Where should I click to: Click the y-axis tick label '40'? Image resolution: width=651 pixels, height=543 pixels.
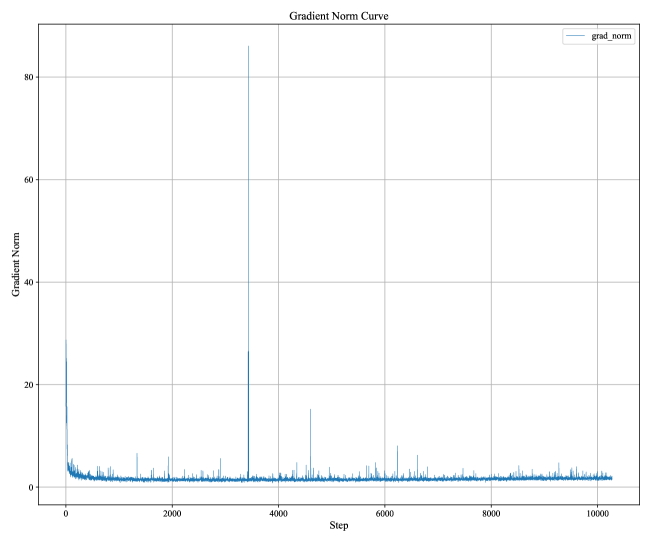29,282
